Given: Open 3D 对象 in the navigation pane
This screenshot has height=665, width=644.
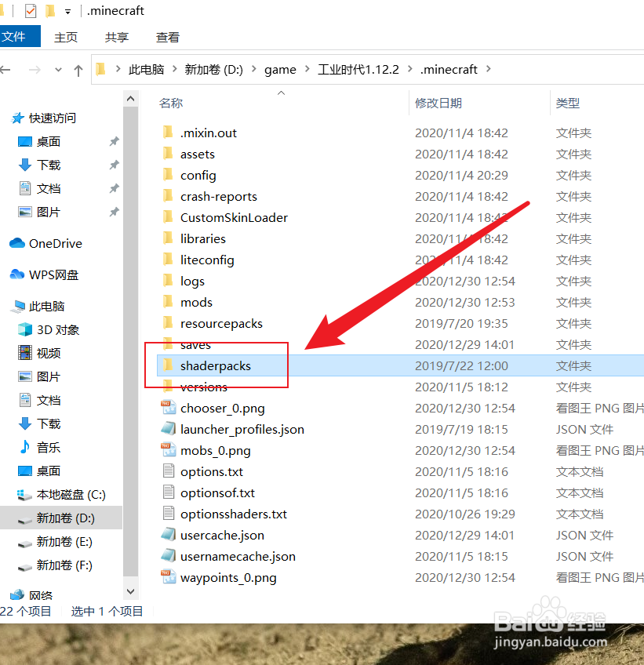Looking at the screenshot, I should tap(58, 329).
